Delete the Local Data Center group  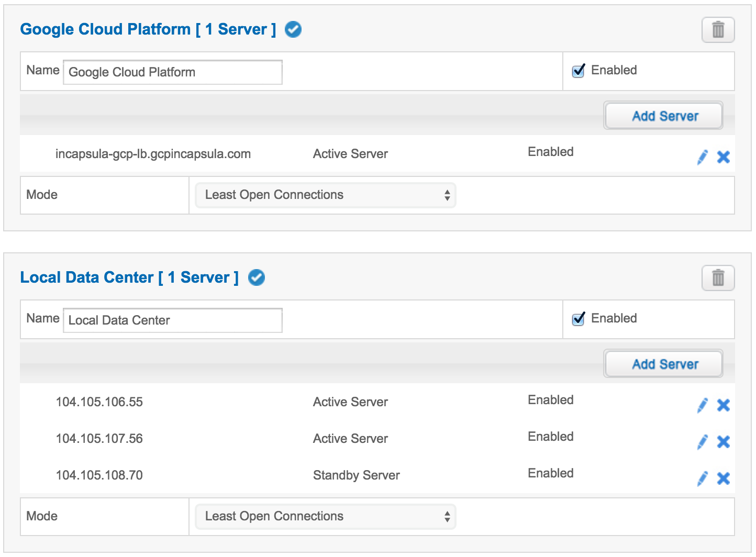pyautogui.click(x=718, y=278)
